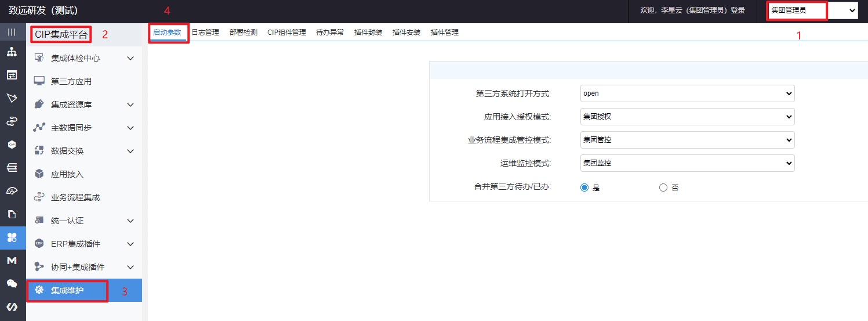
Task: Open the organization hierarchy icon in the rail
Action: point(12,52)
